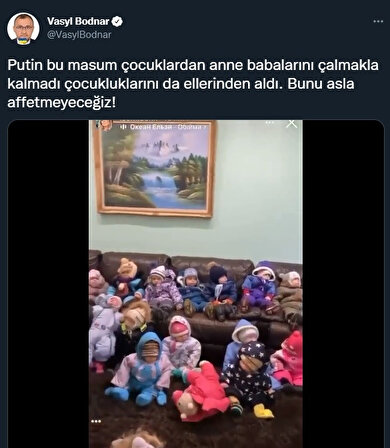Screen dimensions: 390x448
Task: Open story options dots beside the X
Action: [x=270, y=123]
